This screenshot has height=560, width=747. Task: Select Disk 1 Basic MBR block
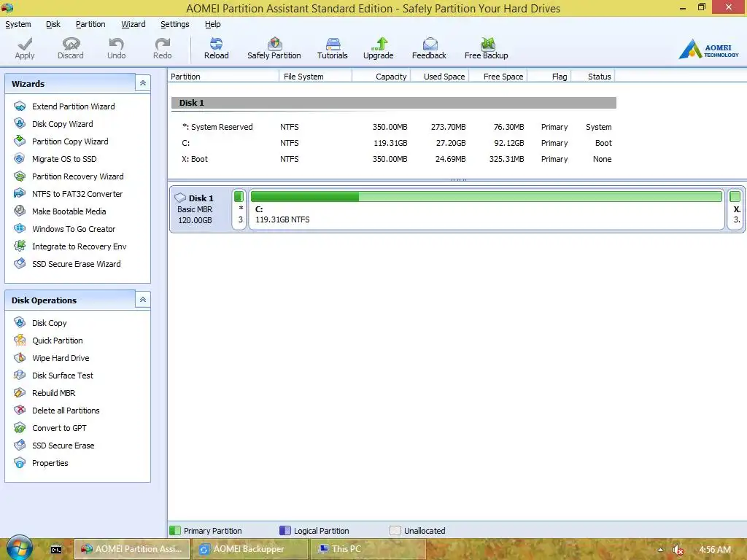200,209
